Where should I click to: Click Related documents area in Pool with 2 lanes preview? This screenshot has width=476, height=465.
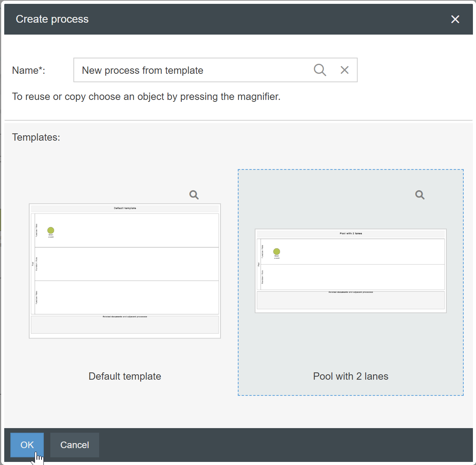[350, 300]
